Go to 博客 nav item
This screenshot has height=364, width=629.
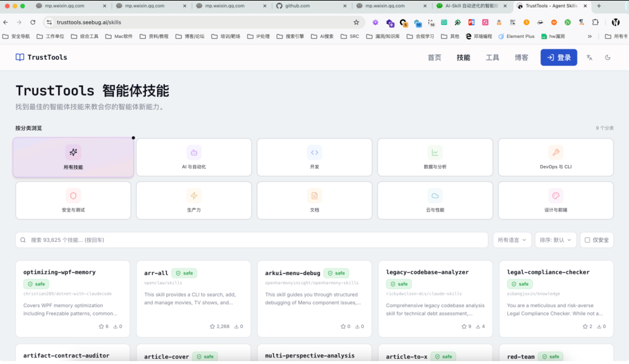(x=522, y=58)
